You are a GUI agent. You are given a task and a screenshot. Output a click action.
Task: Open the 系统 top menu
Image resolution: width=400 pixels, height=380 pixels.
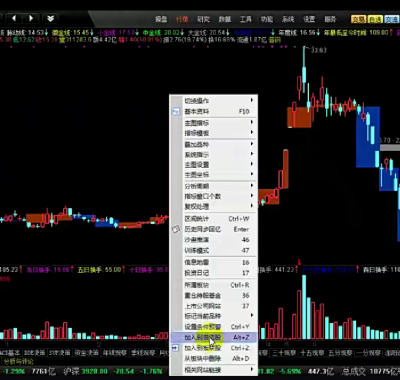(x=288, y=19)
